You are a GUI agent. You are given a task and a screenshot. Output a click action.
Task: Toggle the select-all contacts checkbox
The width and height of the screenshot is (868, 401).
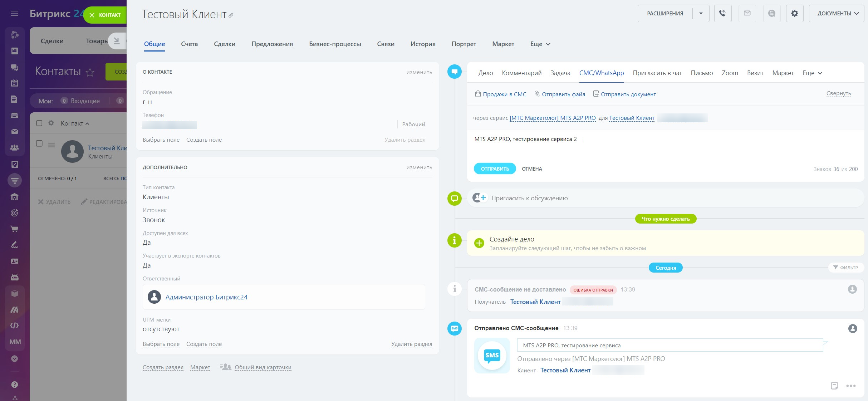[x=39, y=123]
